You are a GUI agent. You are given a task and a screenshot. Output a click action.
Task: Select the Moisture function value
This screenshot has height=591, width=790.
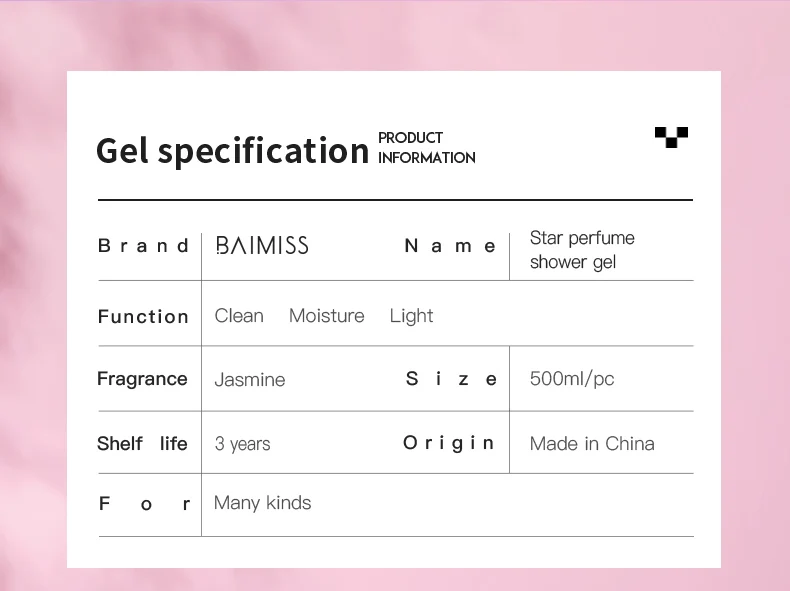[x=326, y=316]
